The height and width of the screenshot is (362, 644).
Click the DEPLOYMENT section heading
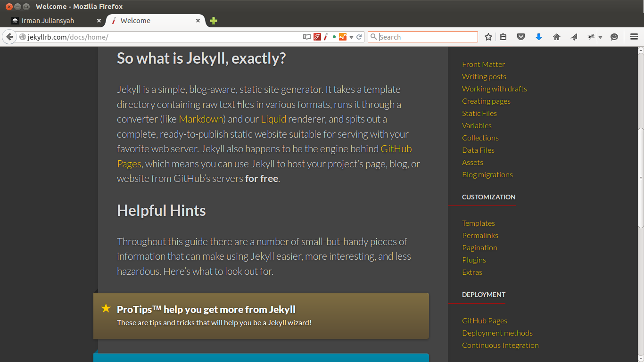click(484, 295)
